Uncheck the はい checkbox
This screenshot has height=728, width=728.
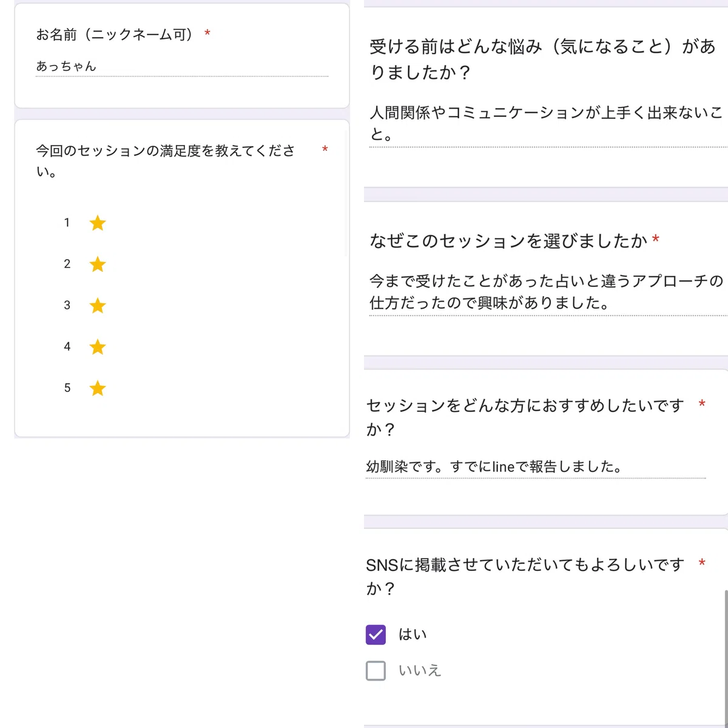pos(376,635)
